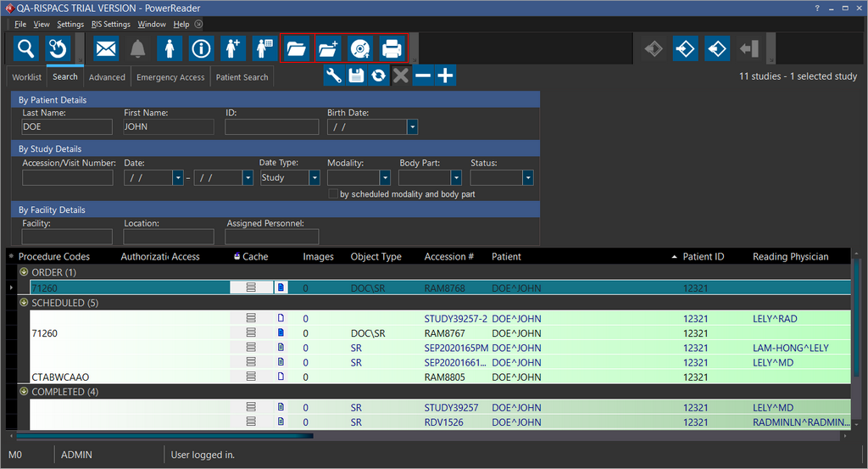The height and width of the screenshot is (469, 868).
Task: Open the Birth Date picker dropdown
Action: click(x=412, y=127)
